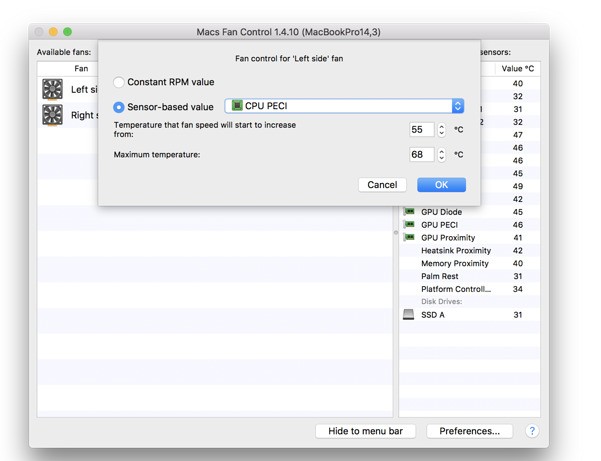Screen dimensions: 601x461
Task: Select the Memory Proximity sensor row
Action: [470, 263]
